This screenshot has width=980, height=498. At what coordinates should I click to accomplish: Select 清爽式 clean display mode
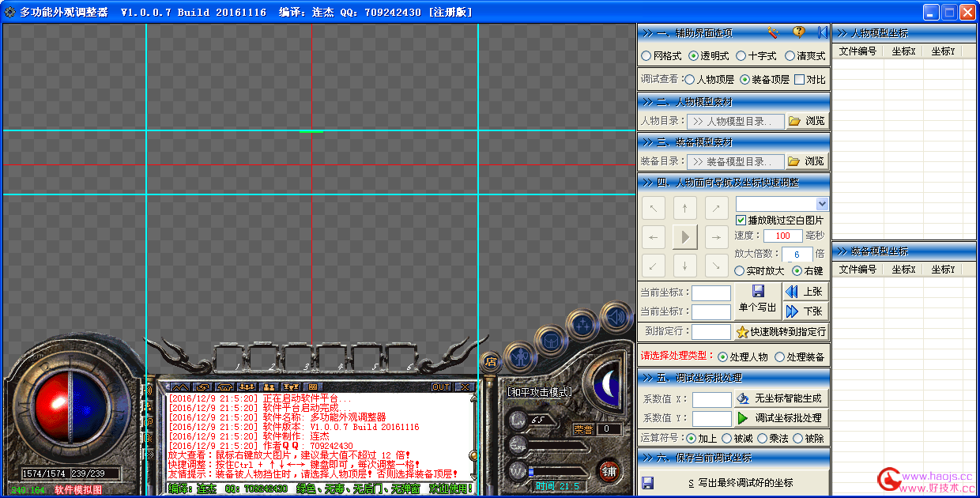tap(805, 56)
